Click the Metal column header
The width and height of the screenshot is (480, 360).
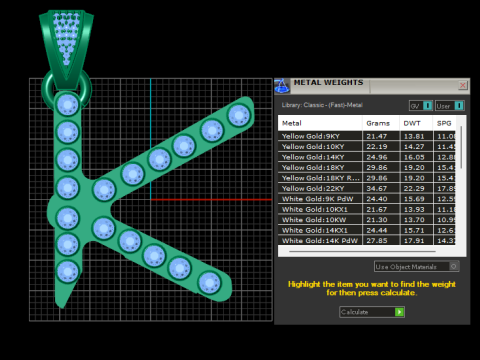(320, 123)
